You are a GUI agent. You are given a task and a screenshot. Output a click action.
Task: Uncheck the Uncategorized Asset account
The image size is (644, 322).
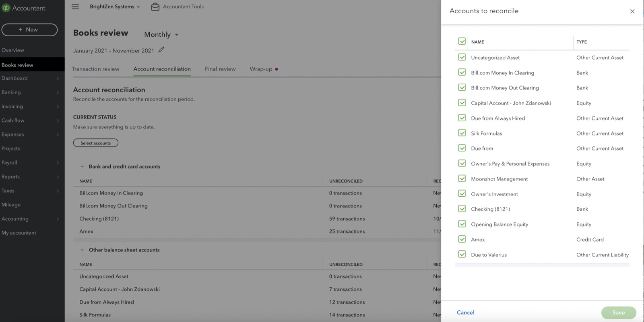click(462, 57)
